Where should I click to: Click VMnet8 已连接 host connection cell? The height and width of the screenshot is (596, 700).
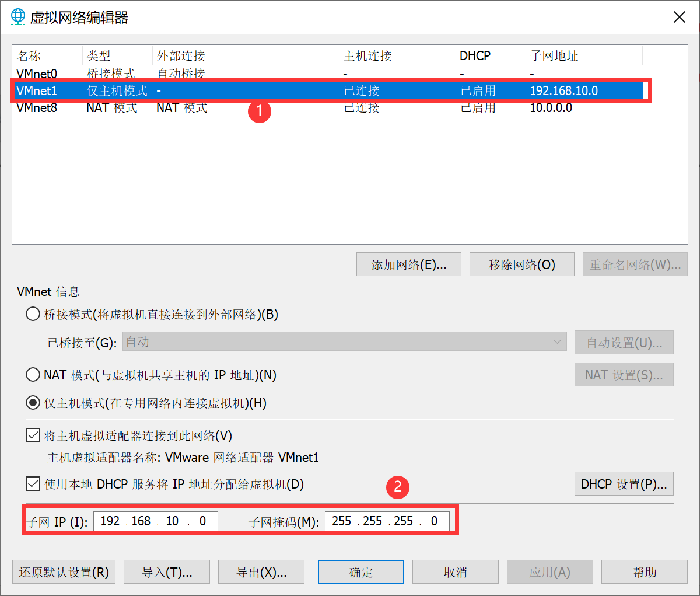click(362, 108)
